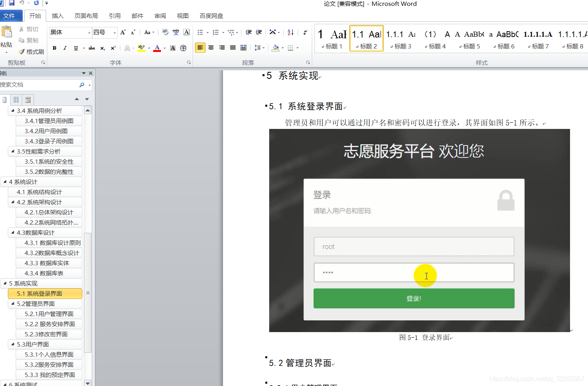The height and width of the screenshot is (386, 588).
Task: Click align text left icon
Action: coord(200,48)
